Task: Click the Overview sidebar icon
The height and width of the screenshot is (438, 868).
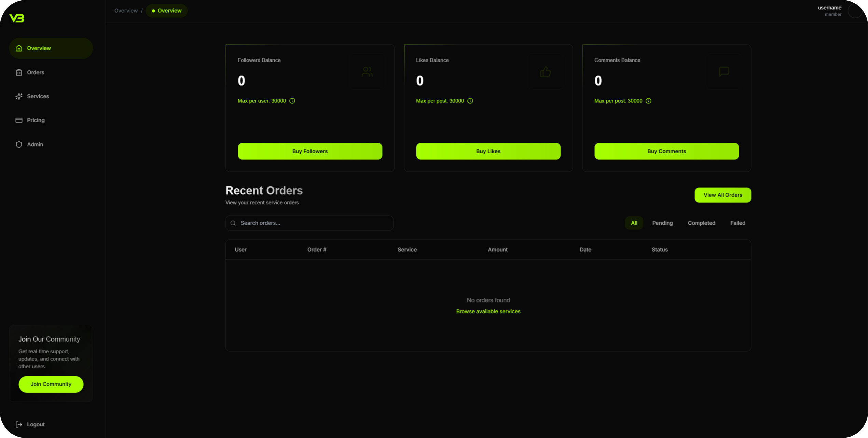Action: coord(18,48)
